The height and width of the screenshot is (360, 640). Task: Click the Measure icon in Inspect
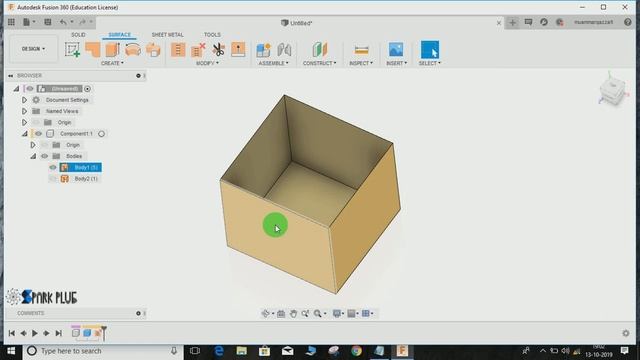(x=361, y=50)
